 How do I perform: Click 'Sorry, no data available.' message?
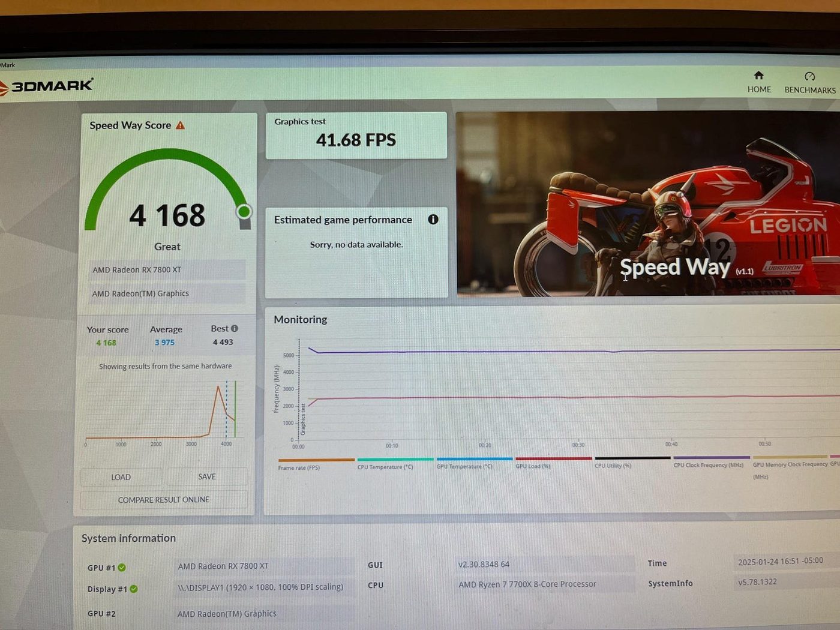coord(356,244)
